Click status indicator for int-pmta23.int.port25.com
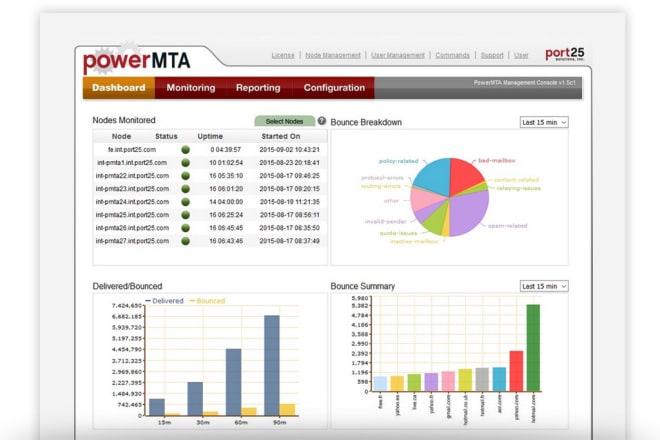This screenshot has height=440, width=660. coord(185,189)
